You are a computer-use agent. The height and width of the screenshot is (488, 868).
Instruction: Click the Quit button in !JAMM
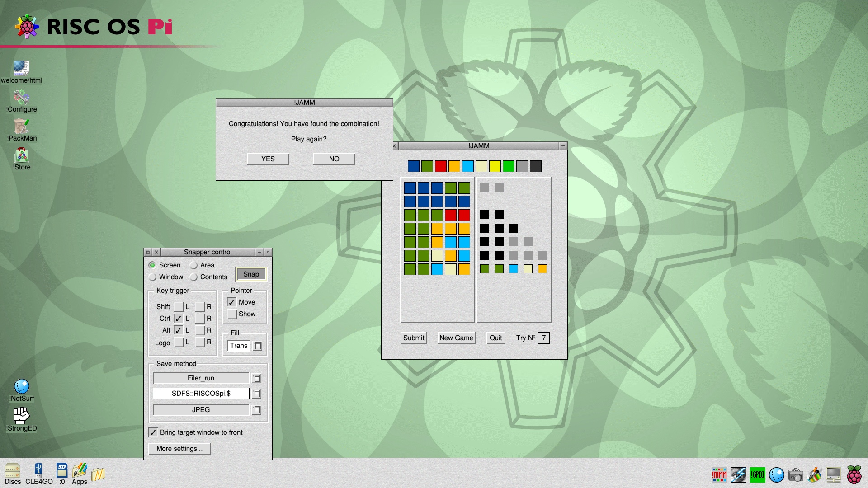click(x=496, y=338)
